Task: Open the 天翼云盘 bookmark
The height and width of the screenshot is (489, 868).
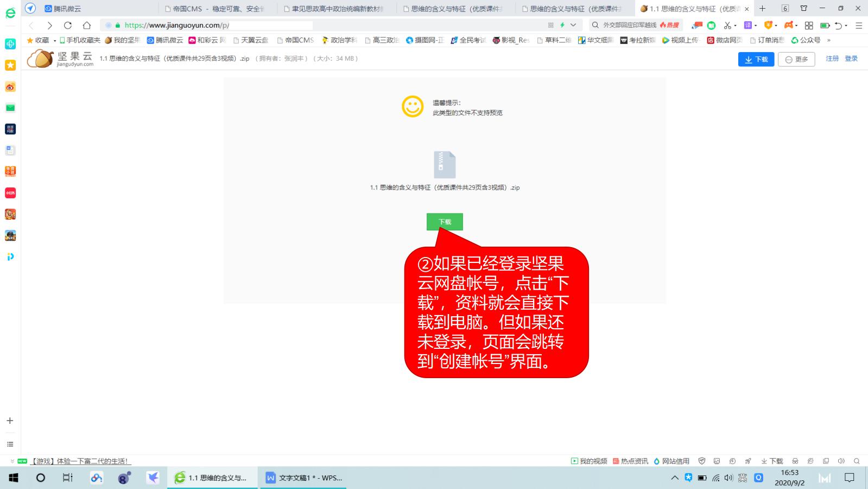Action: [x=250, y=40]
